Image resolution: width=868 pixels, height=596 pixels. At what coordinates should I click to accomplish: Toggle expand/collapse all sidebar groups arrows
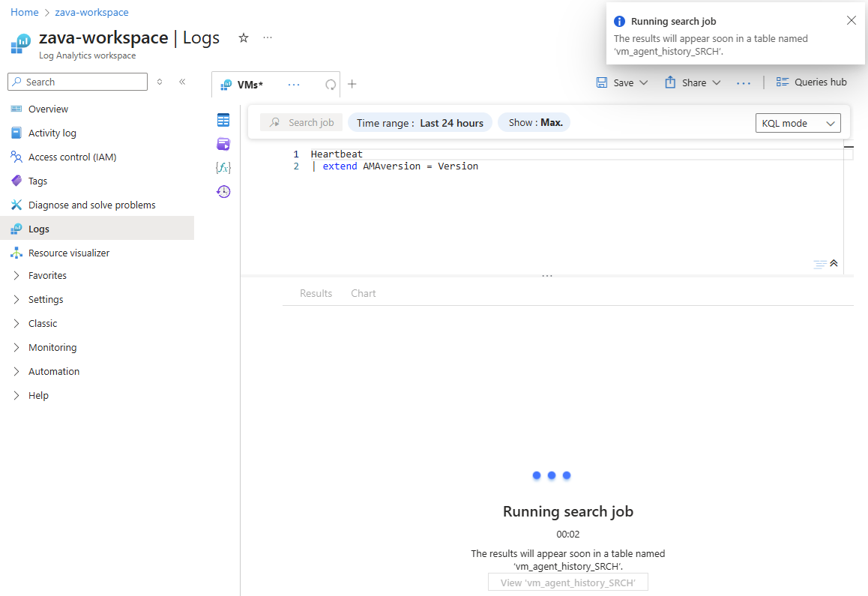click(160, 82)
